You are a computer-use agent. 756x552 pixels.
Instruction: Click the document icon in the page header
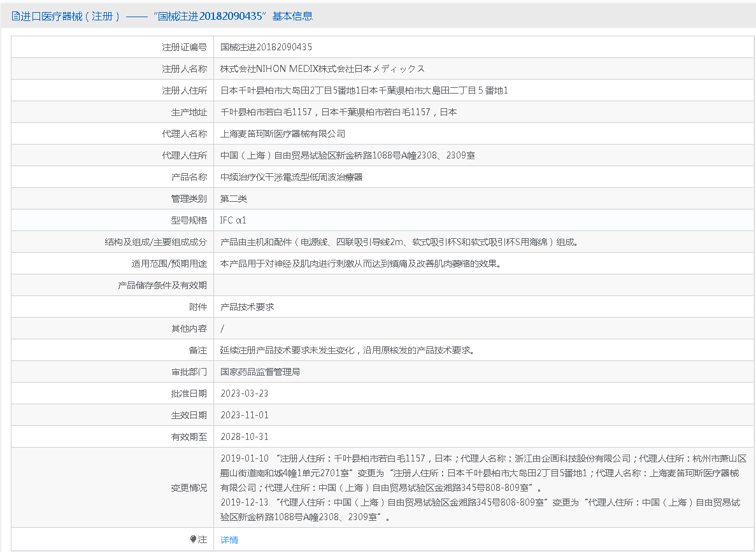point(16,17)
